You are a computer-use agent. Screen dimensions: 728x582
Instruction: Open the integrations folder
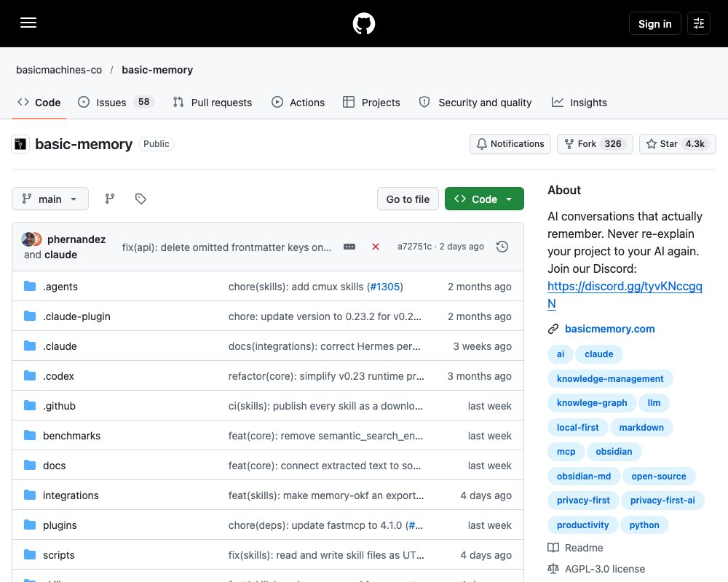click(71, 495)
